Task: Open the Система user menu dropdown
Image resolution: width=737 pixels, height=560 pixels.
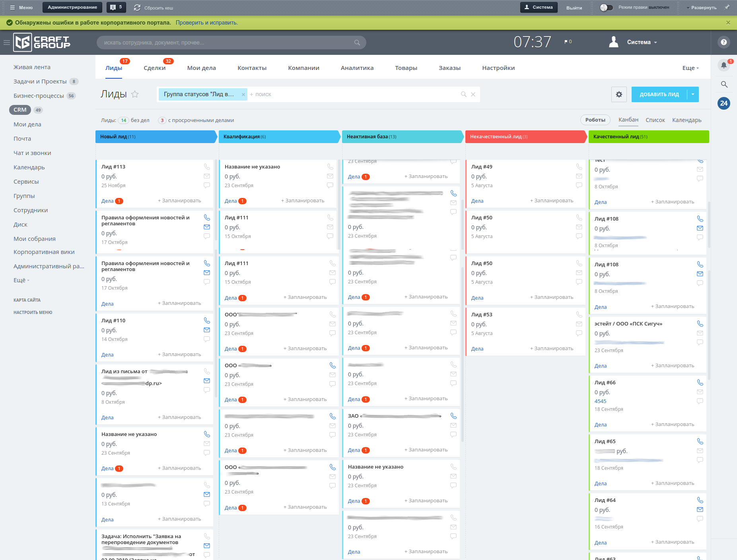Action: [x=642, y=43]
